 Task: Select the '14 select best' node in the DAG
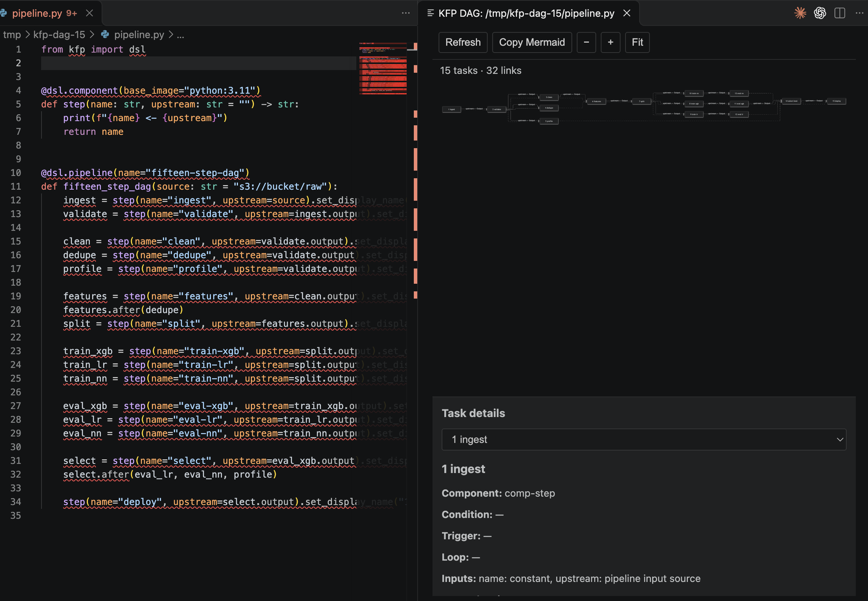coord(791,101)
